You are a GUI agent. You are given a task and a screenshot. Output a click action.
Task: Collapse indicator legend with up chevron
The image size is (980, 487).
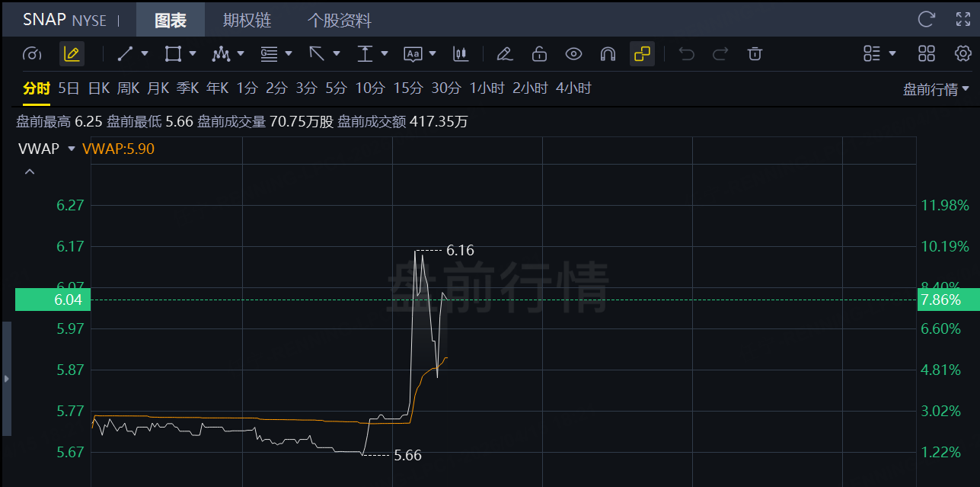click(30, 172)
